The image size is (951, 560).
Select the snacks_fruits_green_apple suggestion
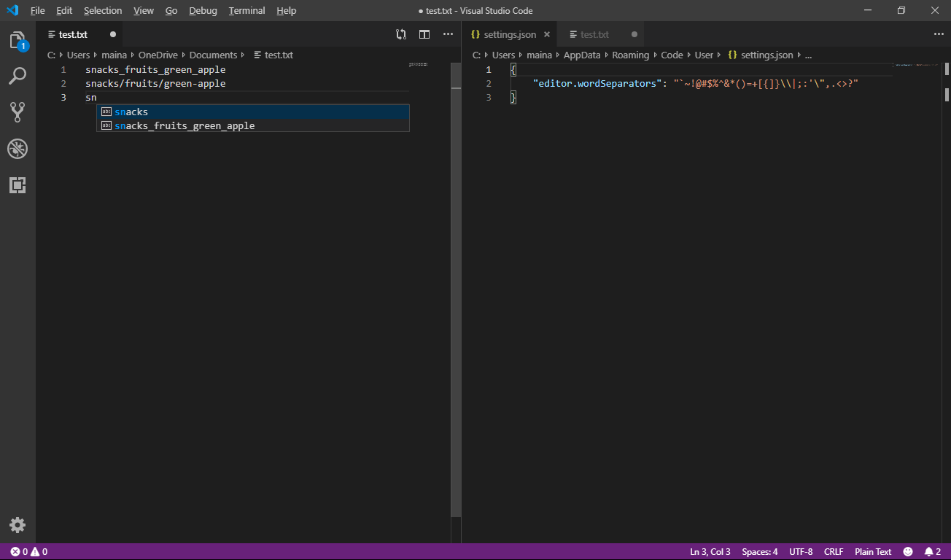(186, 125)
